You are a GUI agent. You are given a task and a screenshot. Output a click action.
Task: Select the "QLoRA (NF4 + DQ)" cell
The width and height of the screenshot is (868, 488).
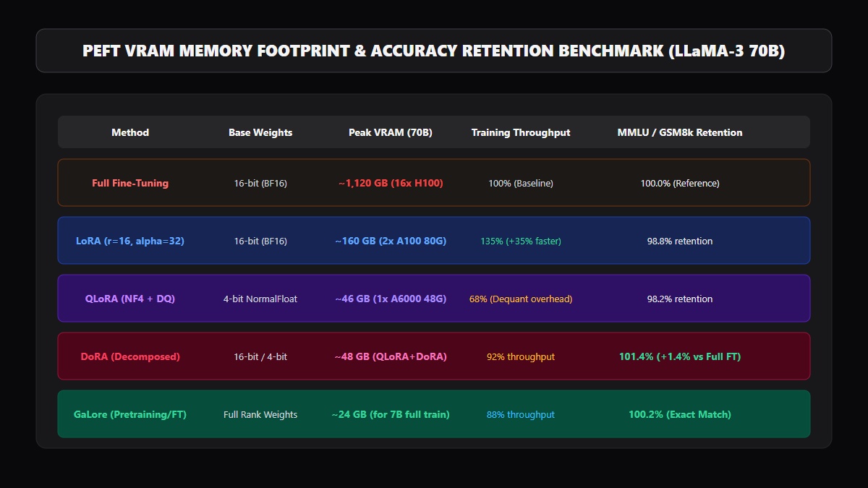click(x=130, y=299)
